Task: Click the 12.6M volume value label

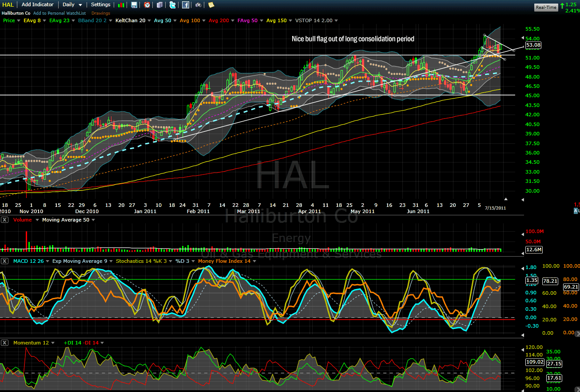Action: click(533, 249)
